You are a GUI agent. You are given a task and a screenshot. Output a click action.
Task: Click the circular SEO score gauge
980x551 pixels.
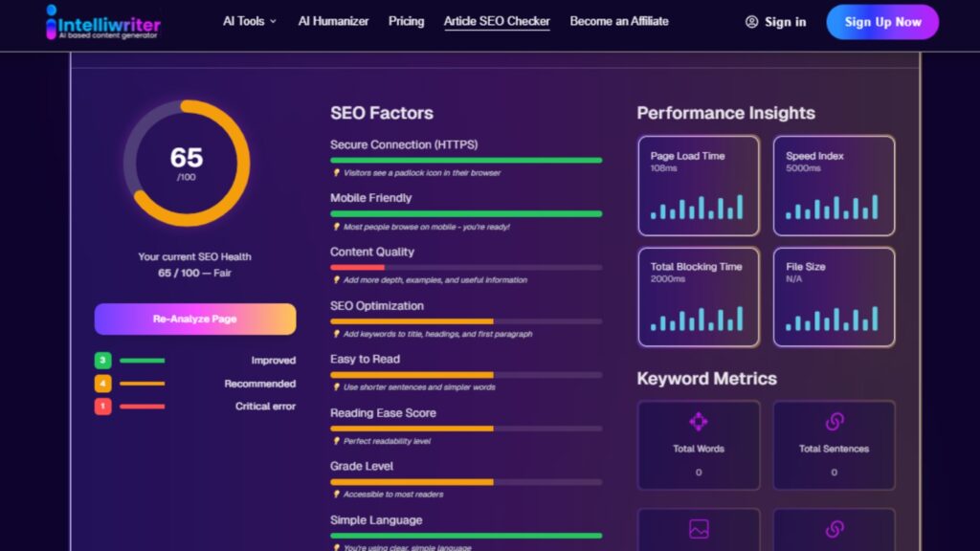tap(188, 161)
